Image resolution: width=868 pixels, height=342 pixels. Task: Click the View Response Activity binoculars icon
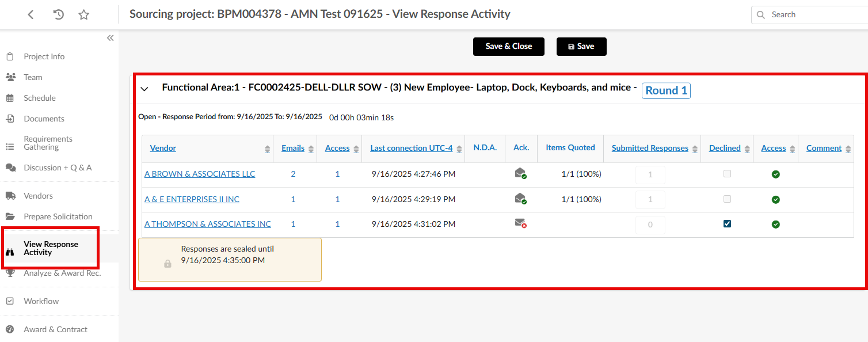click(10, 252)
